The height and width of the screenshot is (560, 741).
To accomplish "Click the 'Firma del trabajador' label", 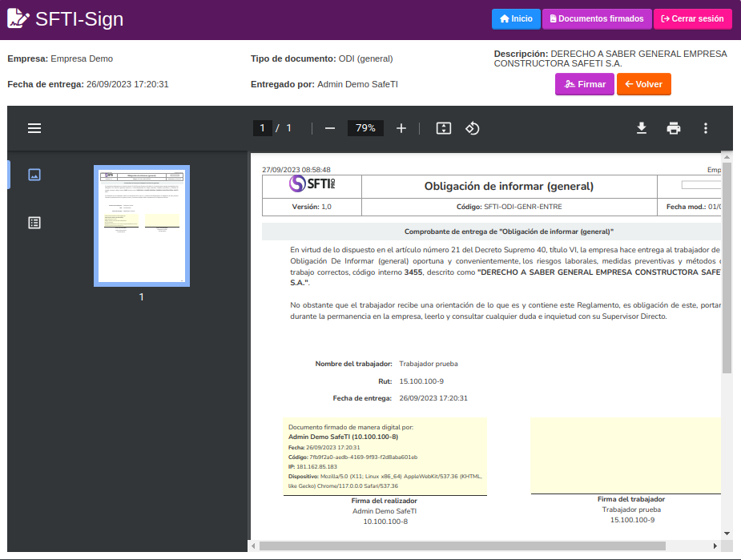I will [x=631, y=499].
